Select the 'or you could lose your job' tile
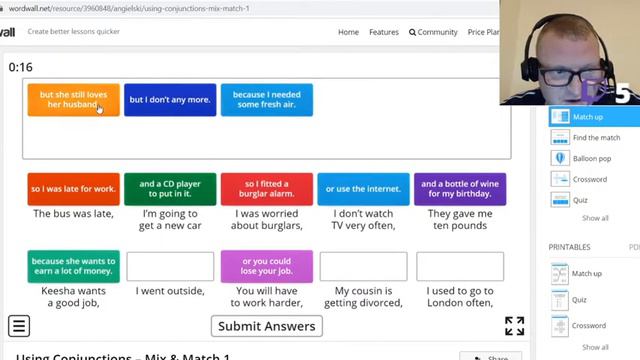Viewport: 640px width, 360px height. (267, 267)
